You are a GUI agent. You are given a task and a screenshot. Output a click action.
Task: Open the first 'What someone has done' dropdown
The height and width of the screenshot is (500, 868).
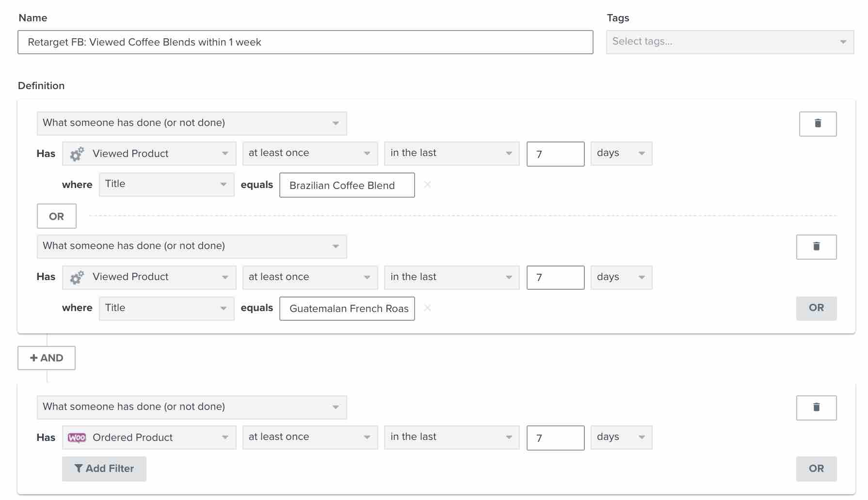[192, 123]
